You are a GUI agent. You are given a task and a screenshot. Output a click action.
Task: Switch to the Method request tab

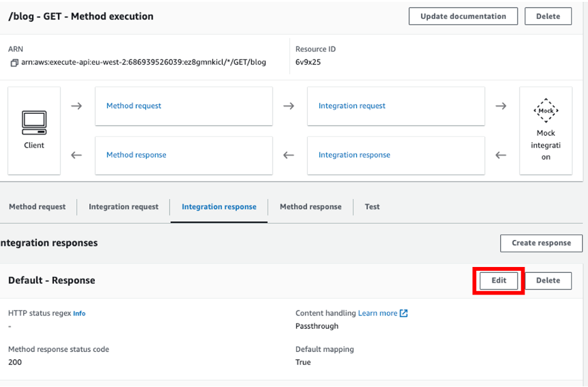point(38,207)
